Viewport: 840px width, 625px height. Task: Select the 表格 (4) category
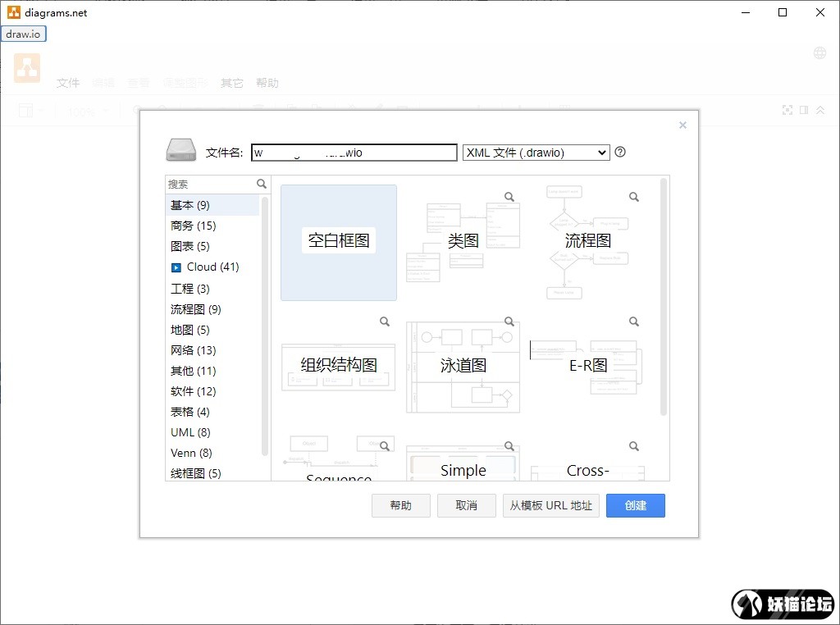[x=212, y=412]
